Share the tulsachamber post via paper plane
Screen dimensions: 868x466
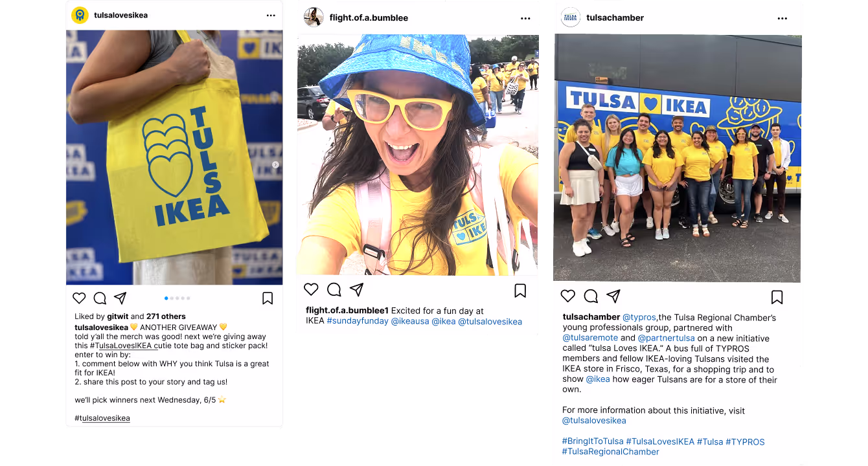pyautogui.click(x=613, y=296)
